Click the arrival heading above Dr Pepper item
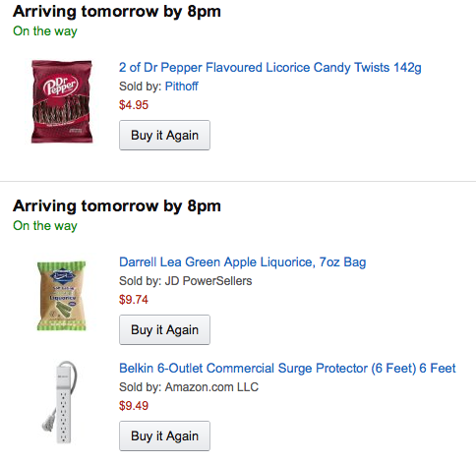This screenshot has width=476, height=463. click(117, 12)
